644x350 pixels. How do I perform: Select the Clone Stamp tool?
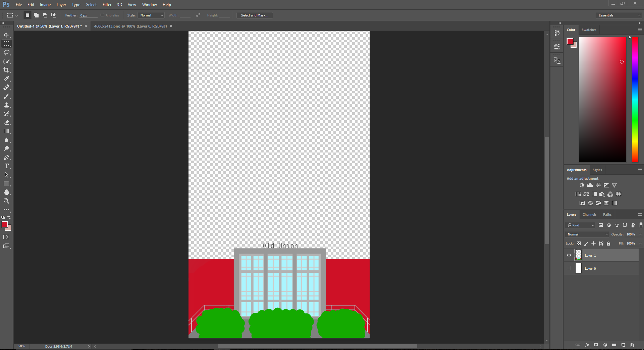(x=6, y=105)
